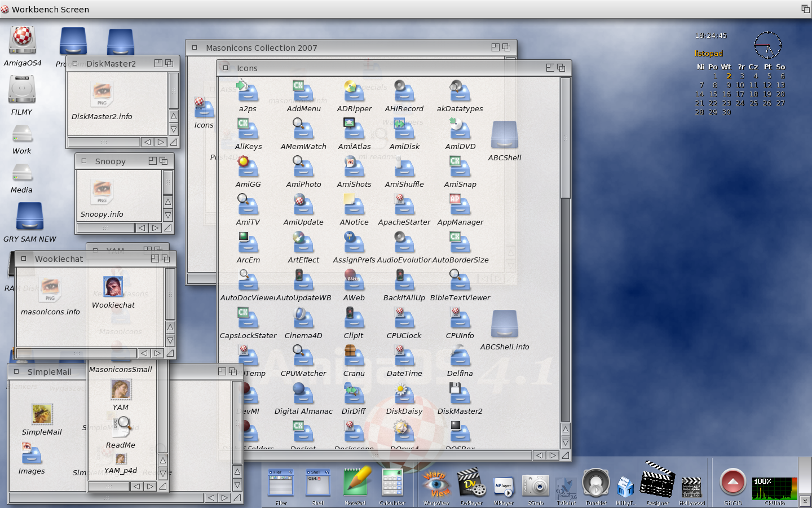Select Snoopy.info PNG file
This screenshot has width=812, height=508.
[x=102, y=192]
